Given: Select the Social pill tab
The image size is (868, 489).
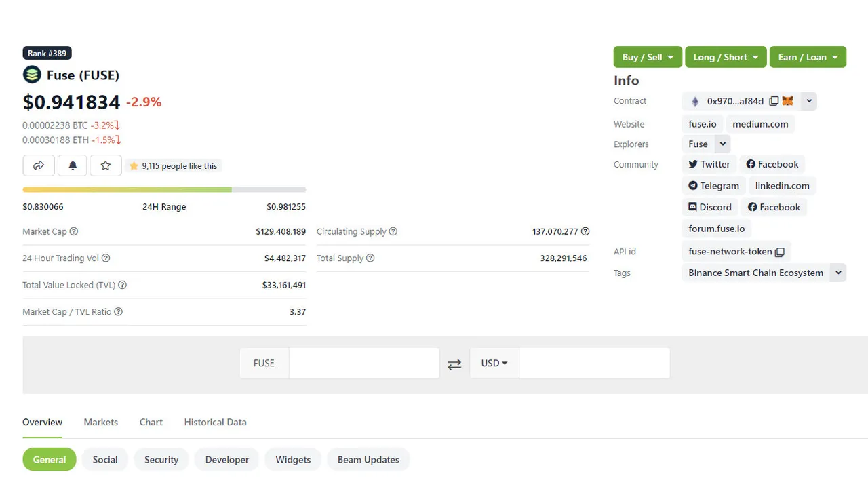Looking at the screenshot, I should (x=105, y=459).
